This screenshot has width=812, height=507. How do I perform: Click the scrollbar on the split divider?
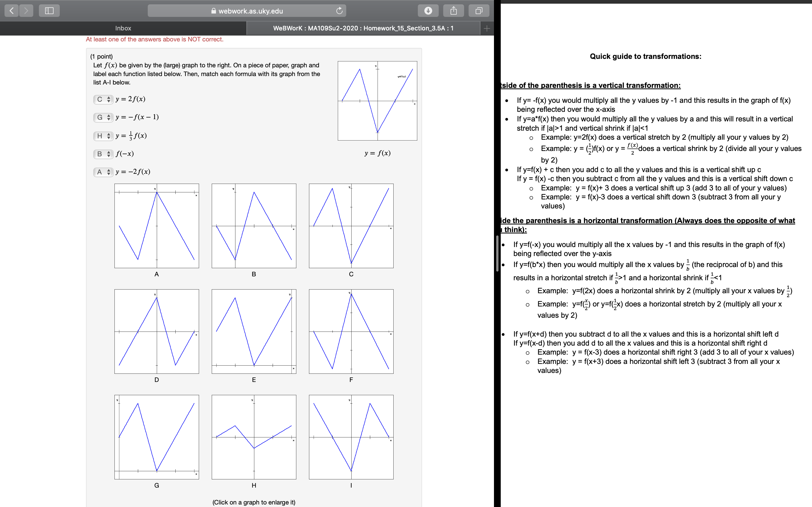click(497, 253)
